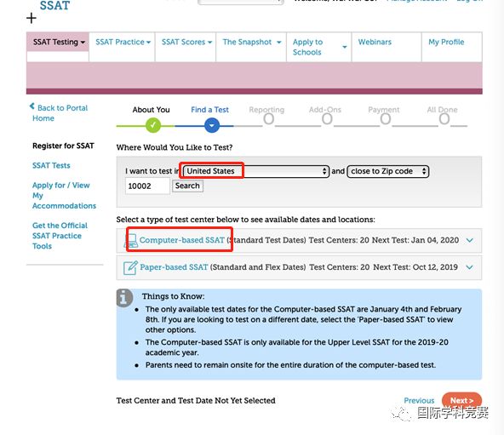Click the Search button
The image size is (504, 435).
[x=187, y=186]
